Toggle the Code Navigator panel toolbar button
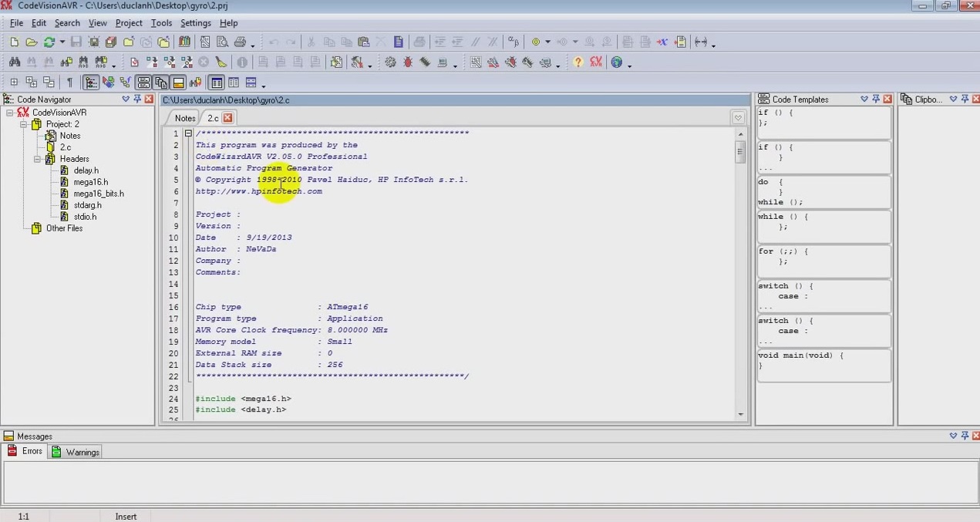Screen dimensions: 980x522 [x=91, y=83]
